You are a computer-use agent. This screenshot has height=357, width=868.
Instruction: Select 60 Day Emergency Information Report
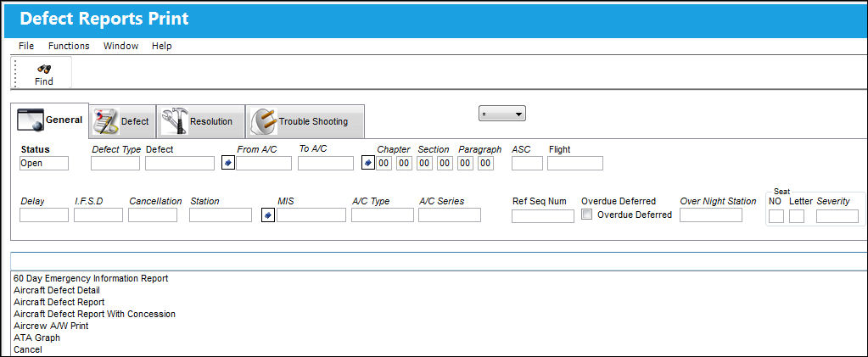[91, 278]
